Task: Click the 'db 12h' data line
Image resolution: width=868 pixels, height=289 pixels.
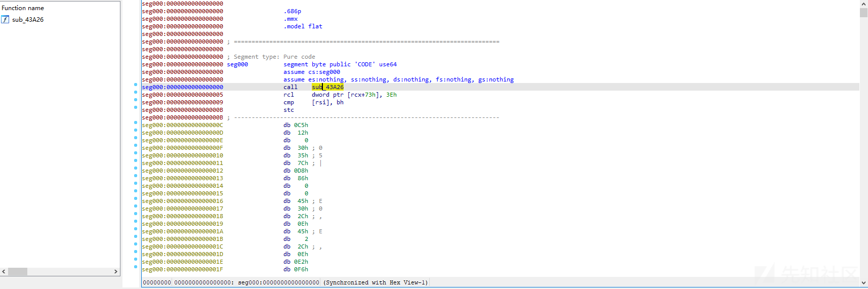Action: (x=296, y=133)
